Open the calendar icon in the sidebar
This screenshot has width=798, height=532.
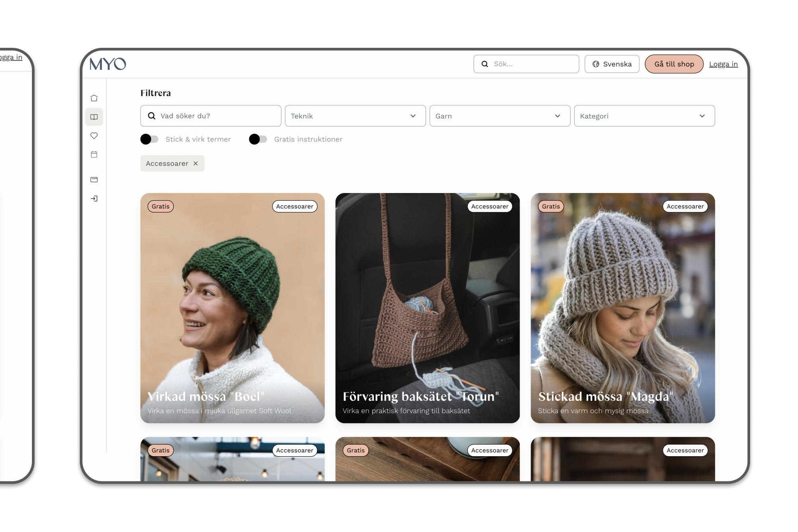point(94,154)
